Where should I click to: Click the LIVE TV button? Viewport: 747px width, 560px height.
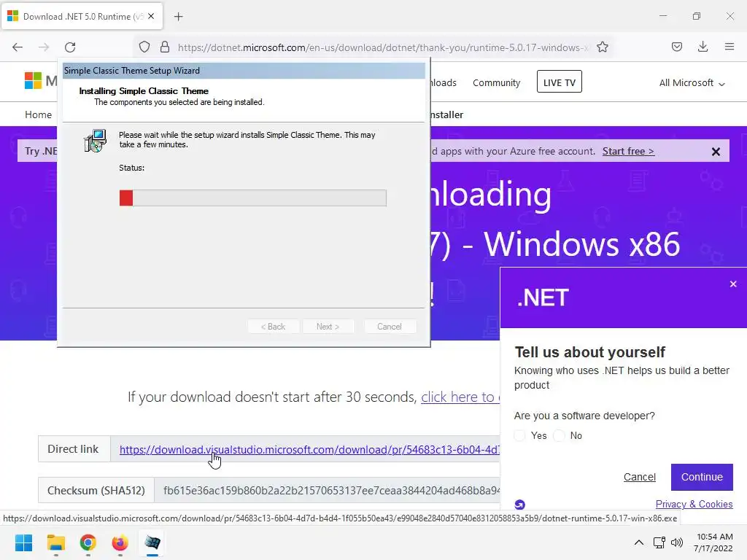[560, 82]
